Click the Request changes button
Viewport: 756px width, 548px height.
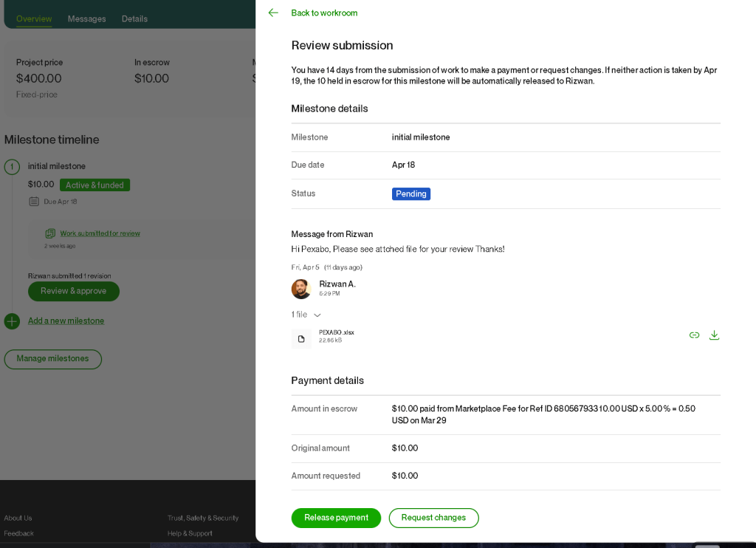coord(433,518)
